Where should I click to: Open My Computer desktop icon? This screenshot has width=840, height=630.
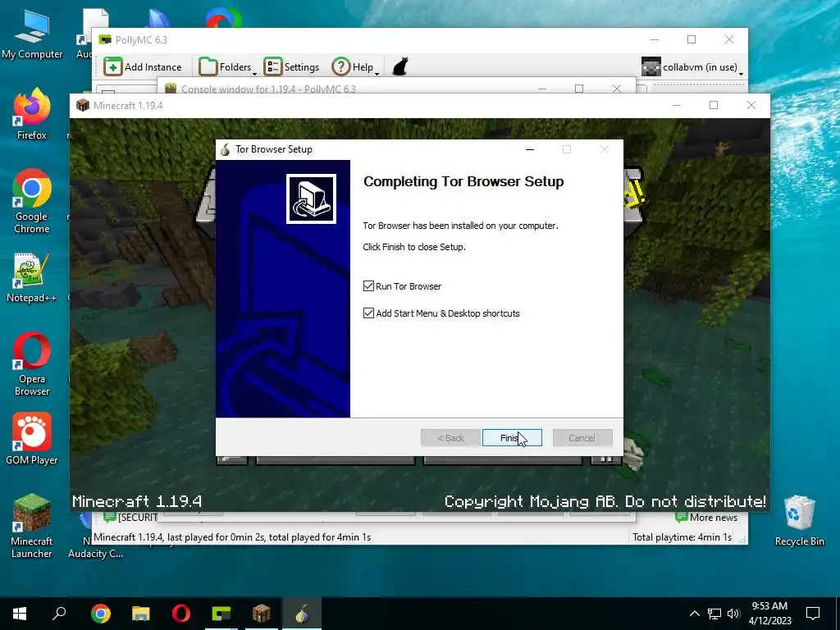click(32, 34)
